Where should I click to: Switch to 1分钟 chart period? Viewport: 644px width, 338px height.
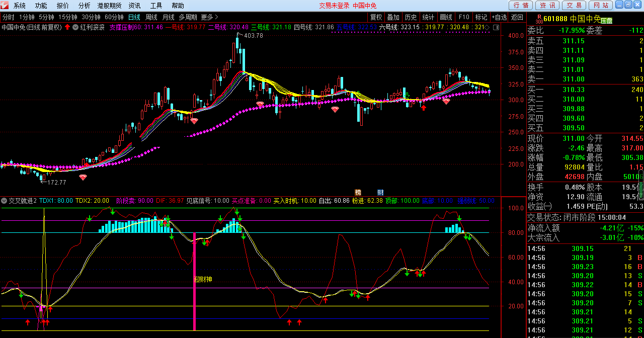26,17
